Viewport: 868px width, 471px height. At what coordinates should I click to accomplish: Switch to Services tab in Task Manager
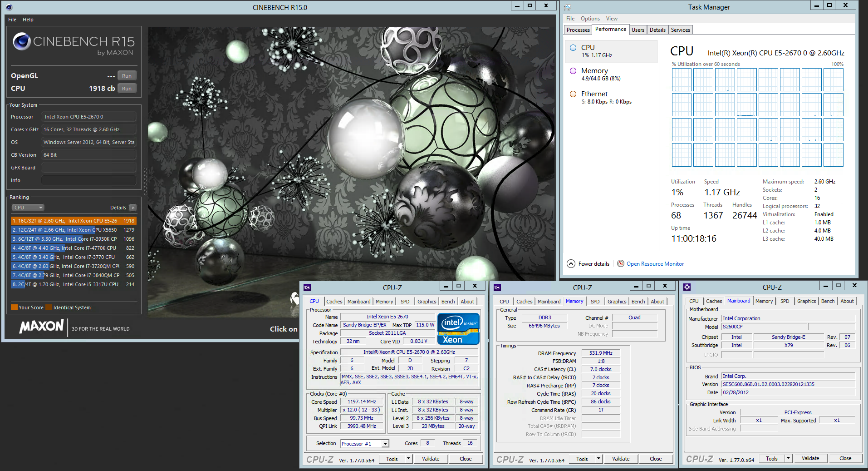pyautogui.click(x=680, y=30)
